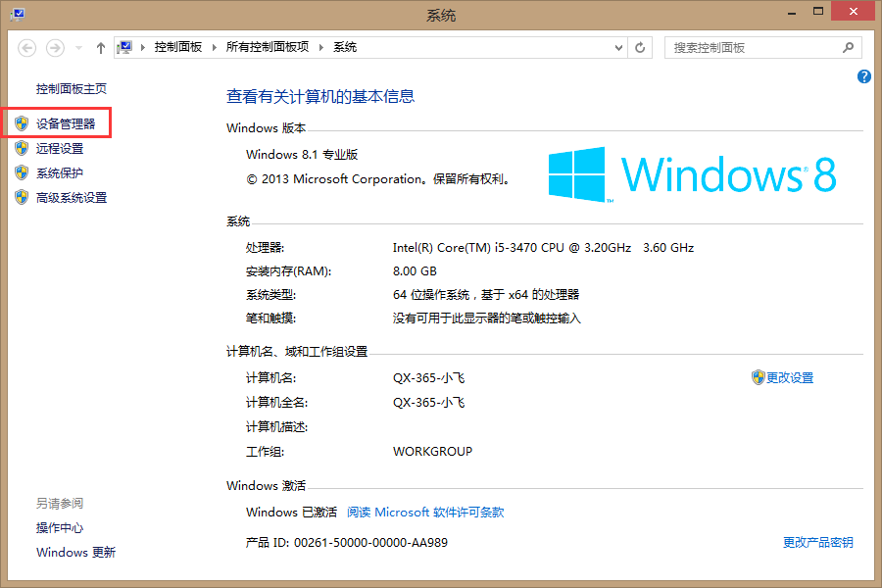Click the 64 位操作系统 system type text
Viewport: 882px width, 588px height.
click(486, 295)
